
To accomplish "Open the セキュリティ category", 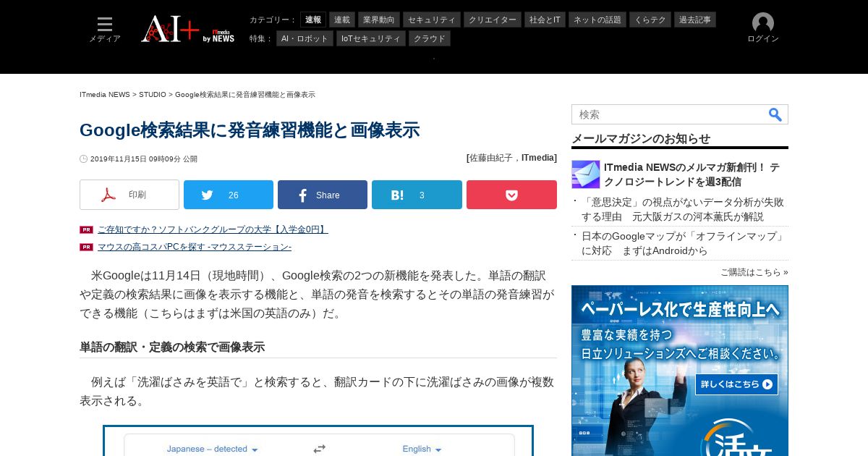I will coord(432,20).
